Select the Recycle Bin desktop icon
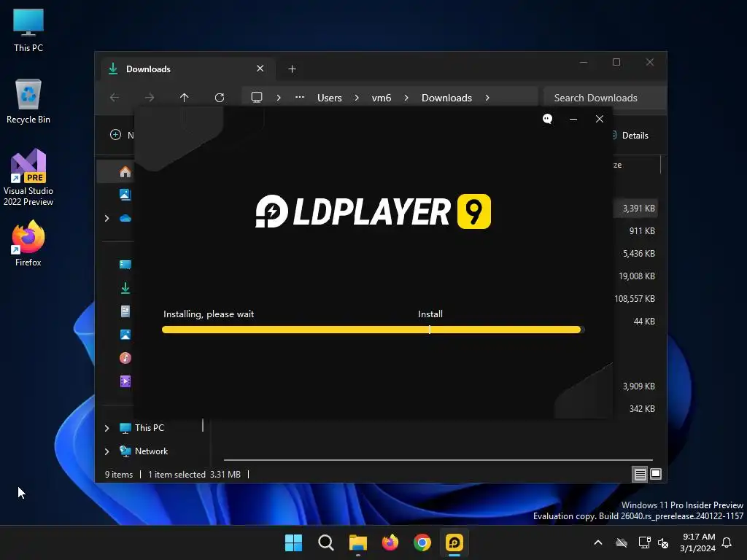The image size is (747, 560). point(28,101)
